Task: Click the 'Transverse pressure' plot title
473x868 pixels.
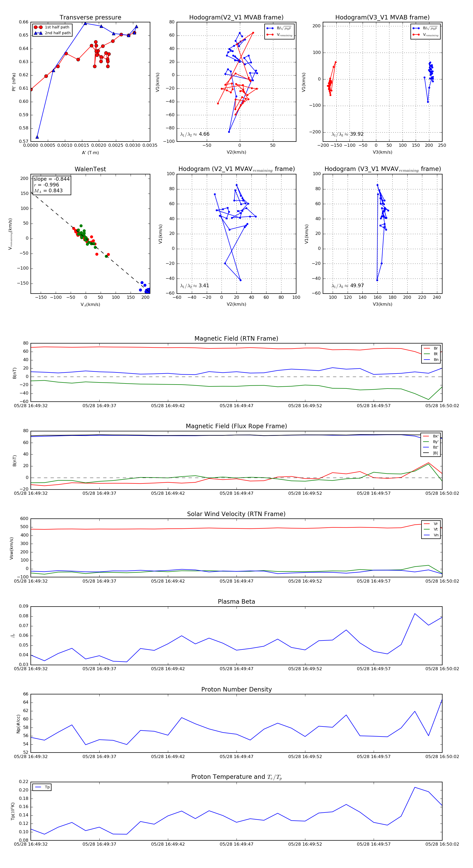Action: (x=90, y=18)
